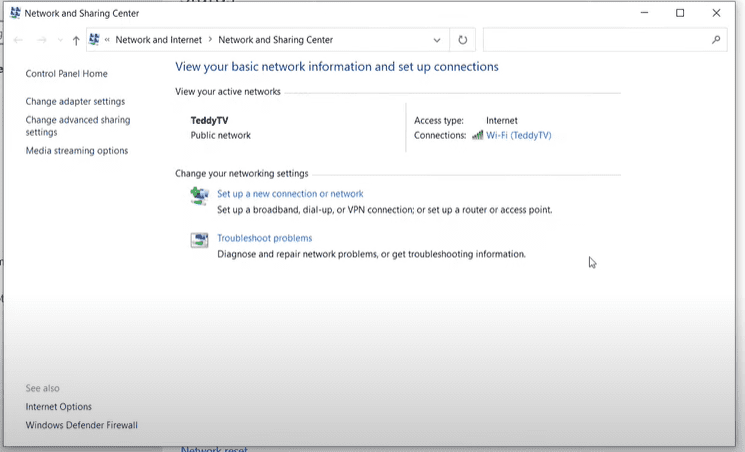745x452 pixels.
Task: Select Network and Internet breadcrumb
Action: tap(158, 40)
